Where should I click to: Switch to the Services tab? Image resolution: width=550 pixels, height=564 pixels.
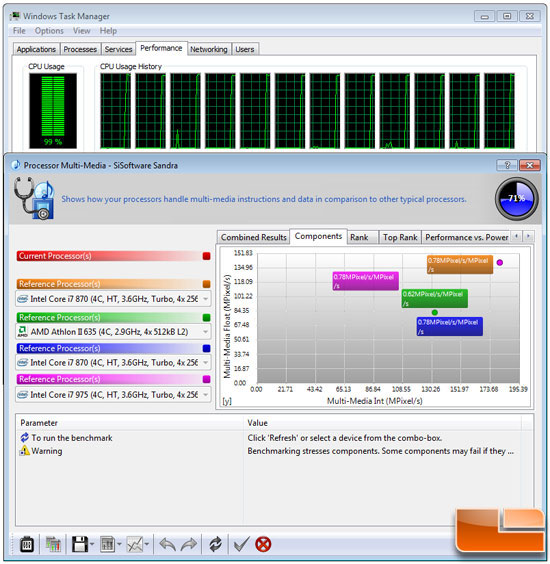click(118, 49)
